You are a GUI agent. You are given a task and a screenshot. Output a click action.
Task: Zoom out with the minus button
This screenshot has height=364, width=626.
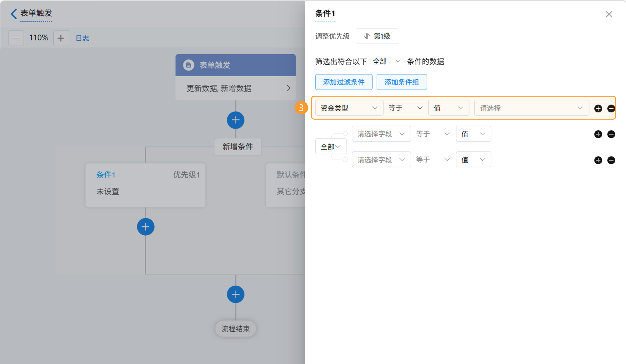pyautogui.click(x=16, y=38)
